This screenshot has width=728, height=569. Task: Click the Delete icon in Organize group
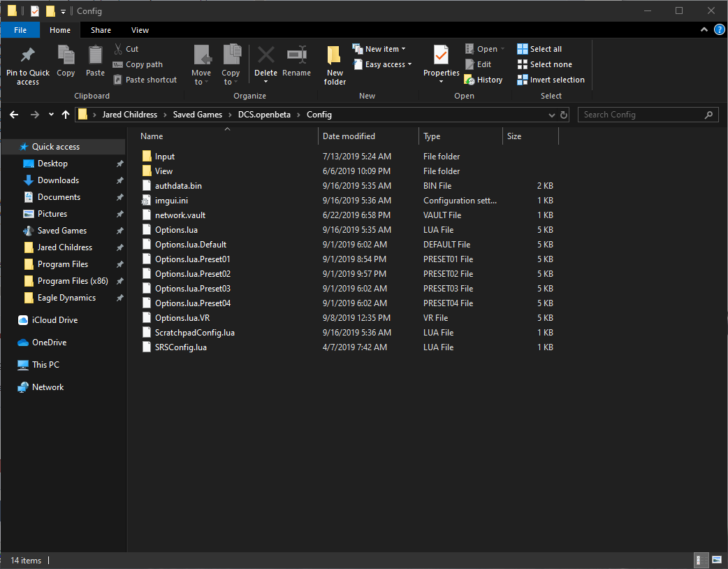pos(266,55)
